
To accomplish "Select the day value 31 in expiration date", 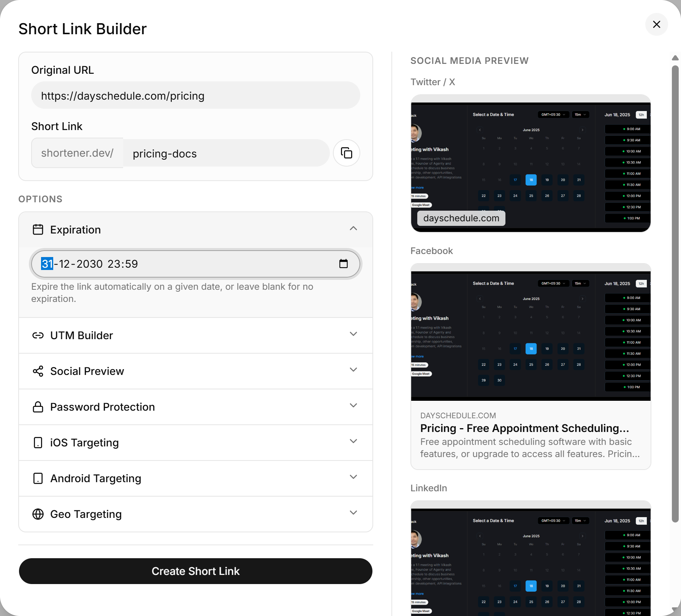I will click(x=47, y=264).
